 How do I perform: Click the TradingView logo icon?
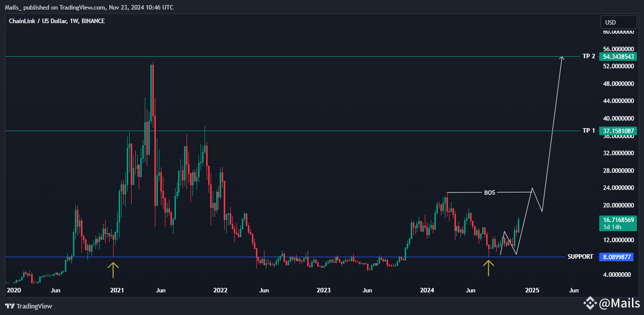(x=9, y=305)
